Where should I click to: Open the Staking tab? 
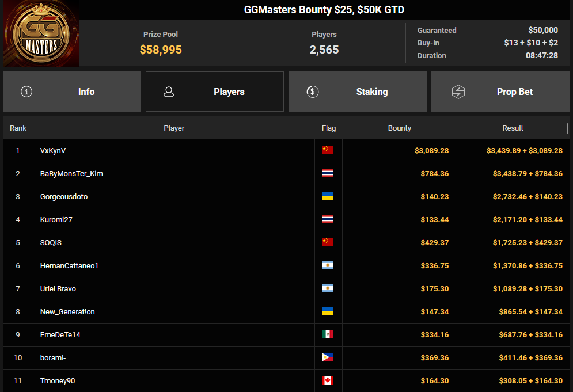pyautogui.click(x=358, y=92)
